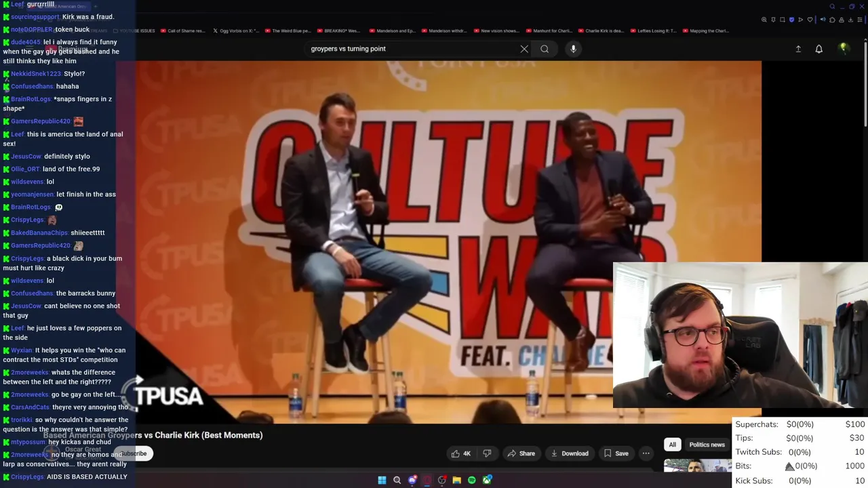Start voice search with the microphone icon
Screen dimensions: 868x488
click(x=573, y=49)
